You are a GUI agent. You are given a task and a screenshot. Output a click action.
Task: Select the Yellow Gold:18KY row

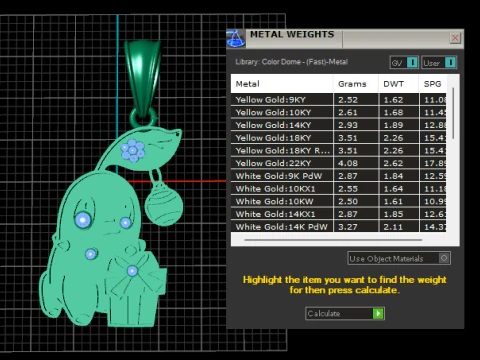tap(339, 138)
